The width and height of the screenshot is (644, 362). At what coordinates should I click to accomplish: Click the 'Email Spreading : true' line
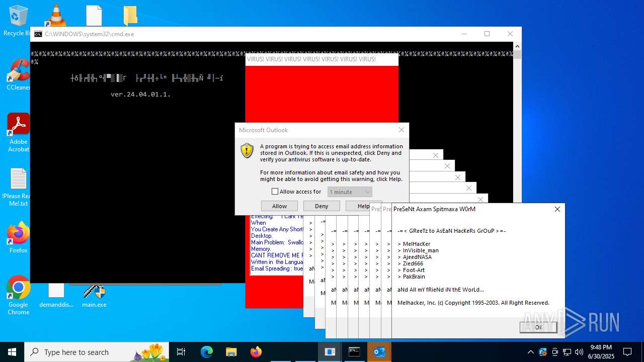point(277,268)
